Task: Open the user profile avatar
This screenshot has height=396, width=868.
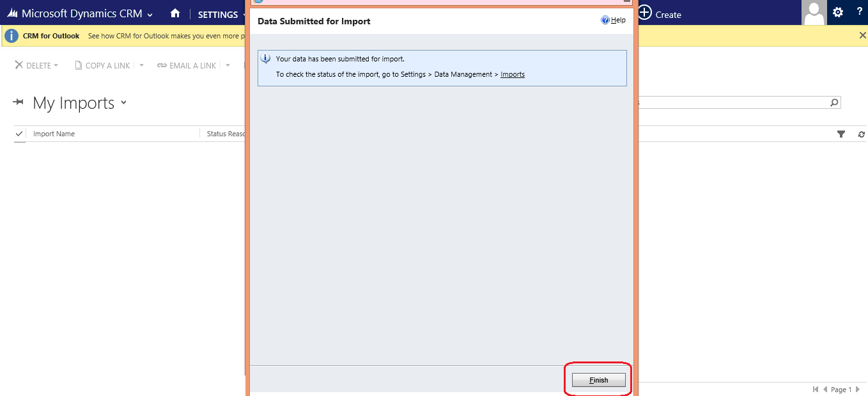Action: [x=814, y=13]
